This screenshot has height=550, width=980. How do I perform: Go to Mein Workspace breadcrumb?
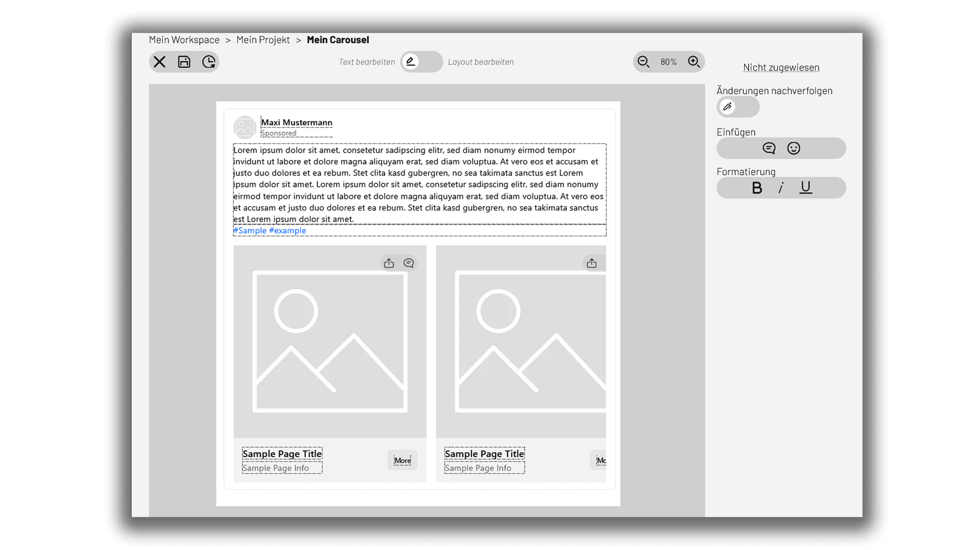pos(184,40)
